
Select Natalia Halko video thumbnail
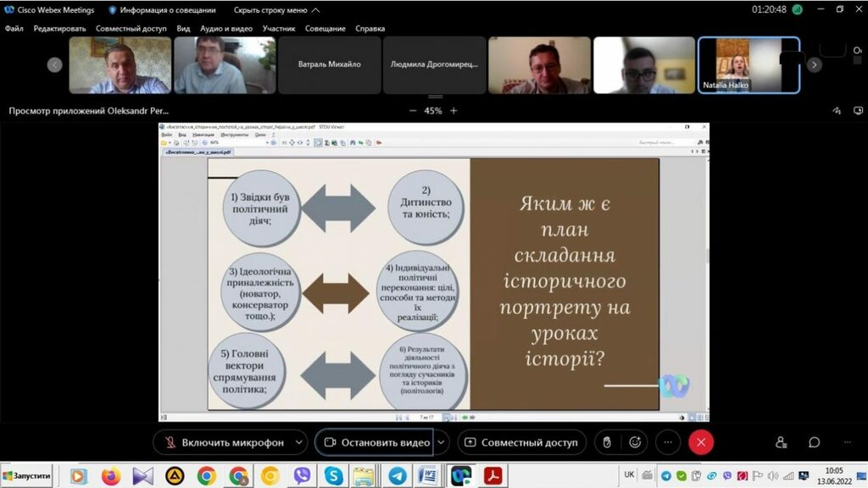coord(748,64)
